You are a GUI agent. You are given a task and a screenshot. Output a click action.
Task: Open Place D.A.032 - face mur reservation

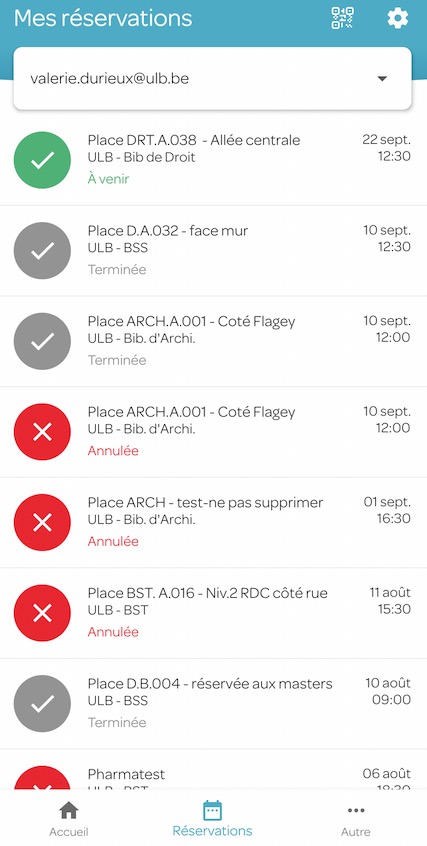pyautogui.click(x=213, y=251)
